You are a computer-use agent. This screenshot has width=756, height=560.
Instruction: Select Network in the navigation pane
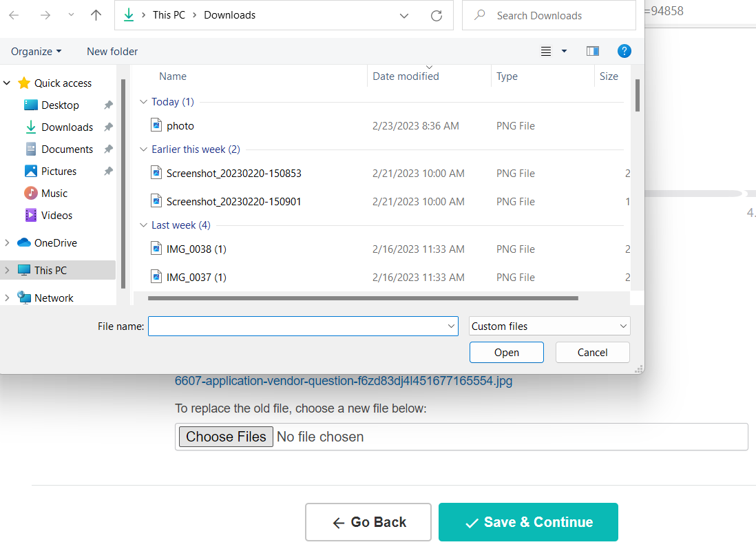[x=54, y=298]
